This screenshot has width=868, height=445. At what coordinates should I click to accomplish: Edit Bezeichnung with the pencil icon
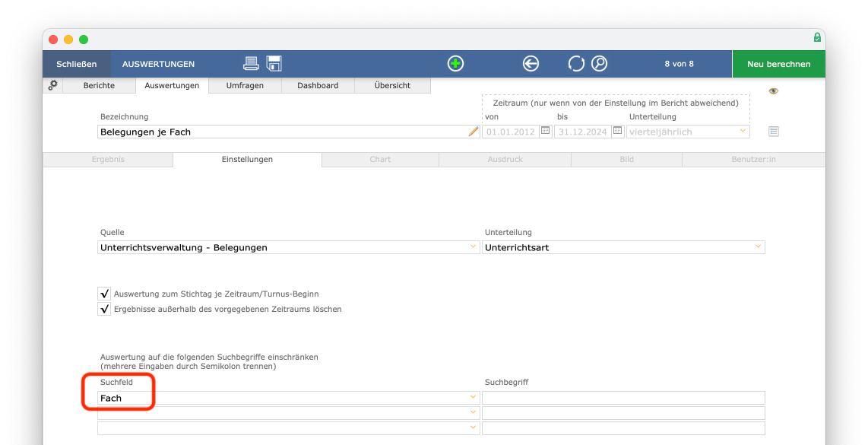pyautogui.click(x=474, y=132)
